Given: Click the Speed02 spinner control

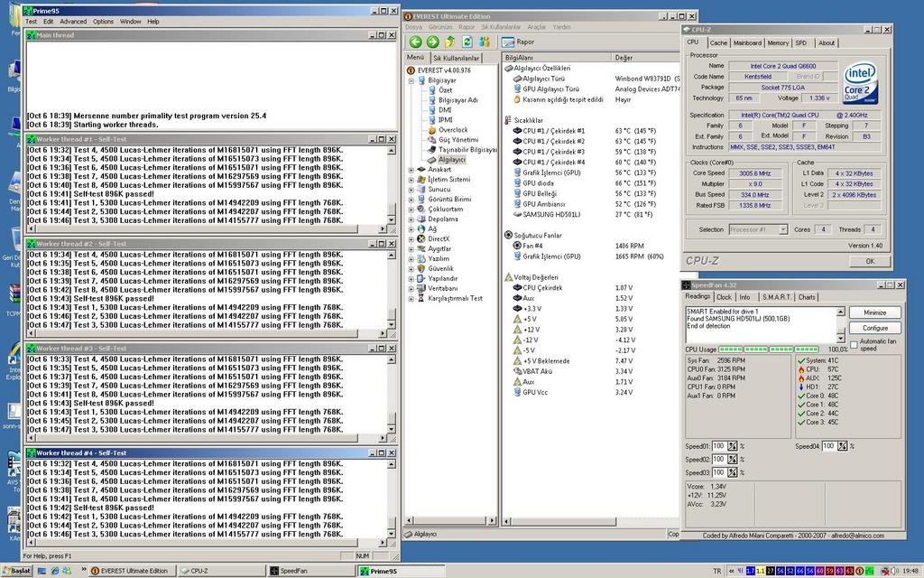Looking at the screenshot, I should coord(733,460).
